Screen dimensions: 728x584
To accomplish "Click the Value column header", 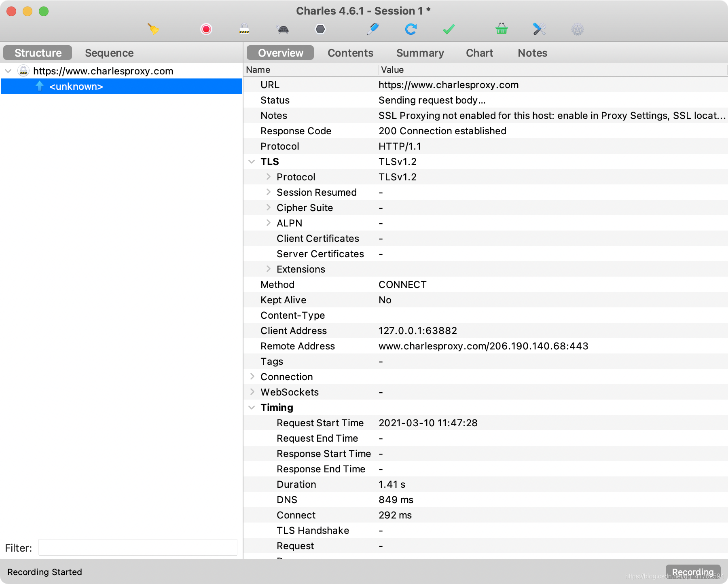I will point(552,70).
